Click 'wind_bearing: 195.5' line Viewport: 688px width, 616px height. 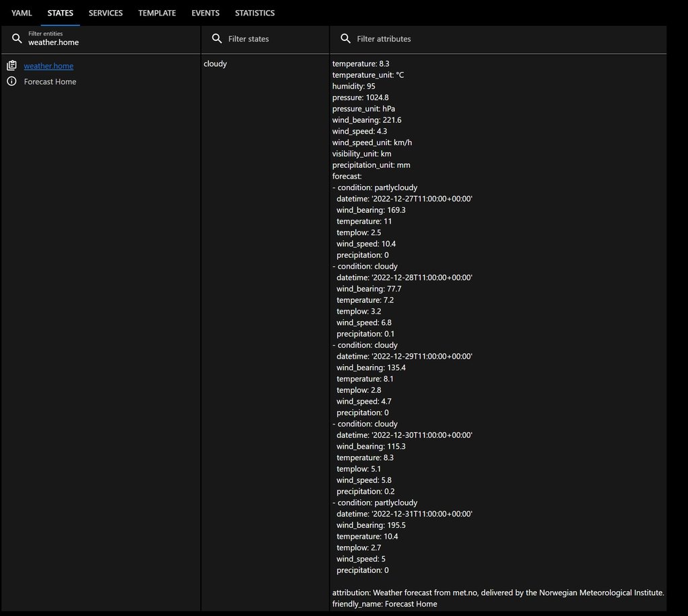click(x=371, y=525)
